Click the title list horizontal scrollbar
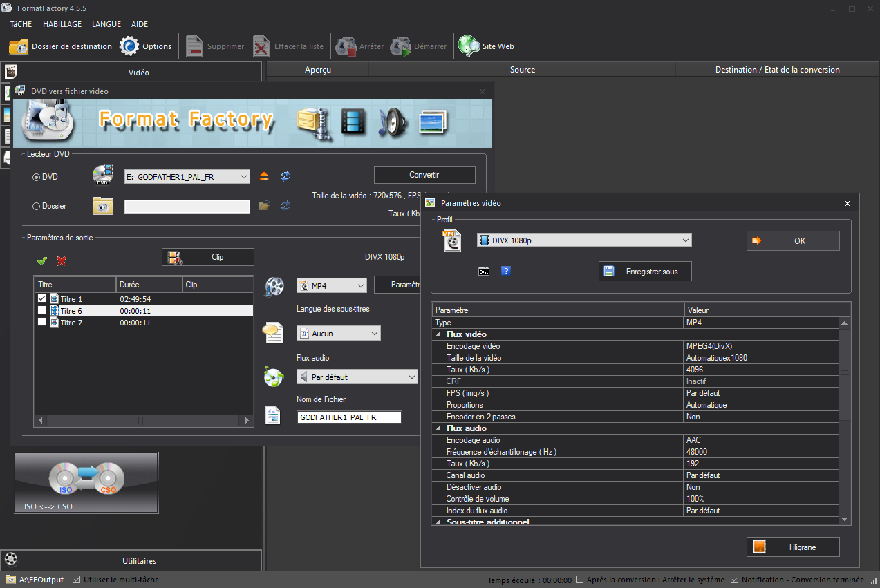The image size is (880, 588). pyautogui.click(x=144, y=420)
